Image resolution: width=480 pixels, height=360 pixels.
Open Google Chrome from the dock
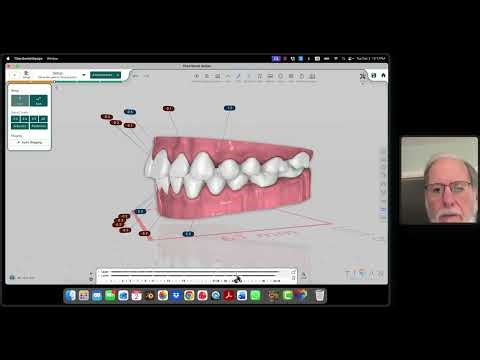(189, 296)
